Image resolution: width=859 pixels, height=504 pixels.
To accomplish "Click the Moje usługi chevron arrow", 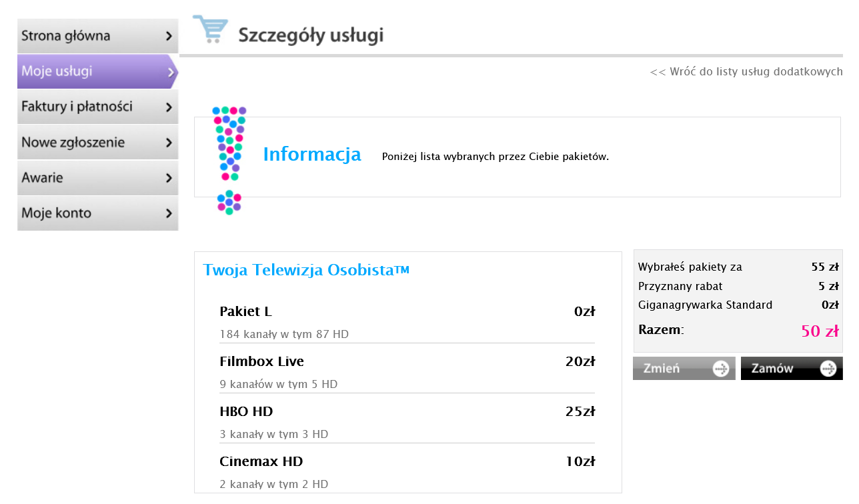I will click(x=171, y=71).
